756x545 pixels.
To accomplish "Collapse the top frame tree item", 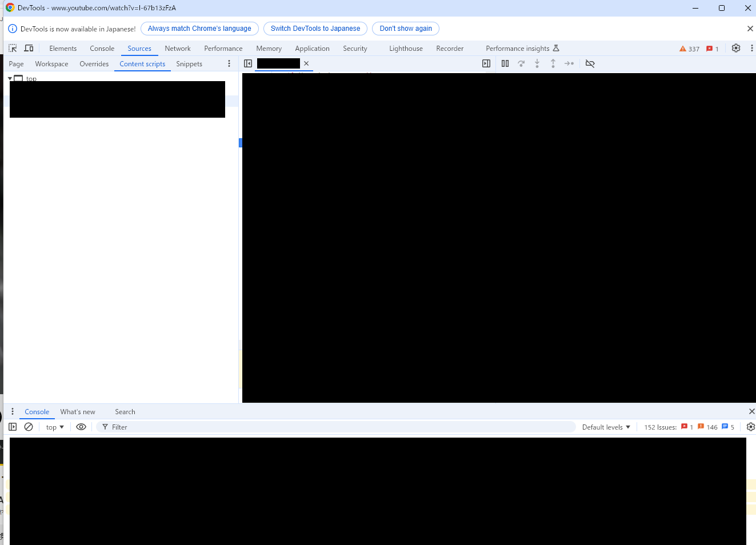I will 10,78.
